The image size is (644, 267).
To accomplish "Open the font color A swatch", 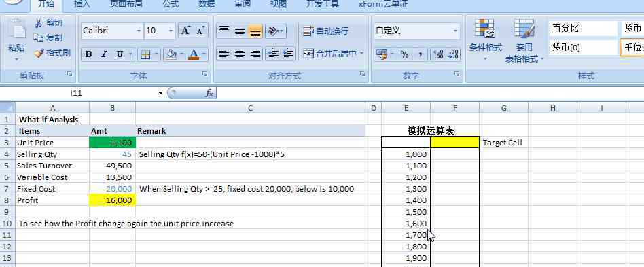I will pos(194,54).
